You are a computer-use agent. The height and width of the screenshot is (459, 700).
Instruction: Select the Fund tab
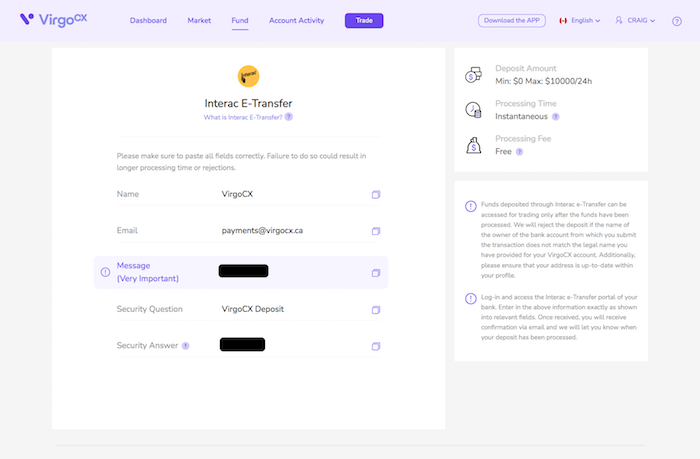tap(240, 21)
